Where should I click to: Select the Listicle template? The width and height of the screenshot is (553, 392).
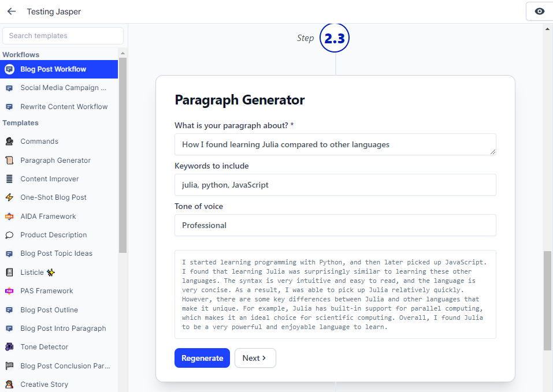(x=59, y=272)
